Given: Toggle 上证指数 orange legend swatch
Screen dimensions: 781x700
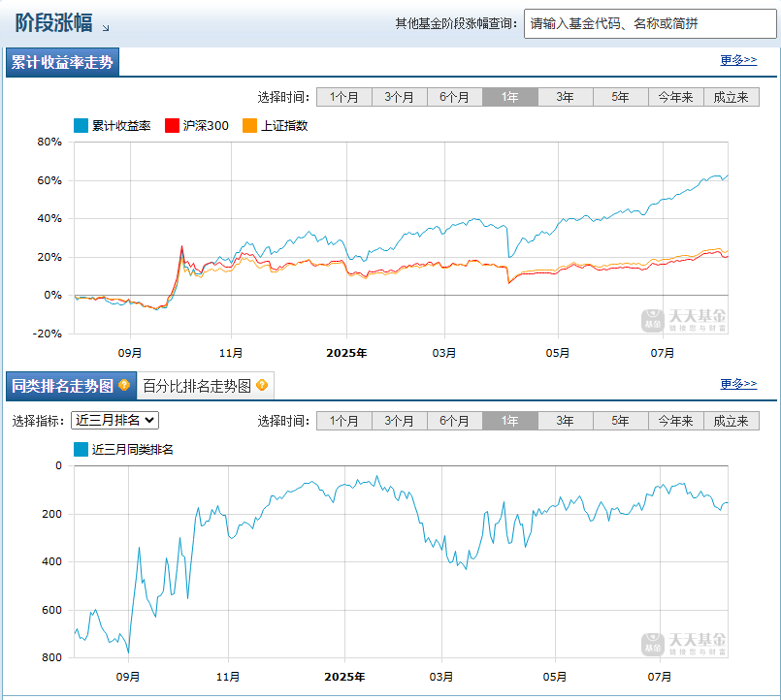Looking at the screenshot, I should pyautogui.click(x=249, y=125).
